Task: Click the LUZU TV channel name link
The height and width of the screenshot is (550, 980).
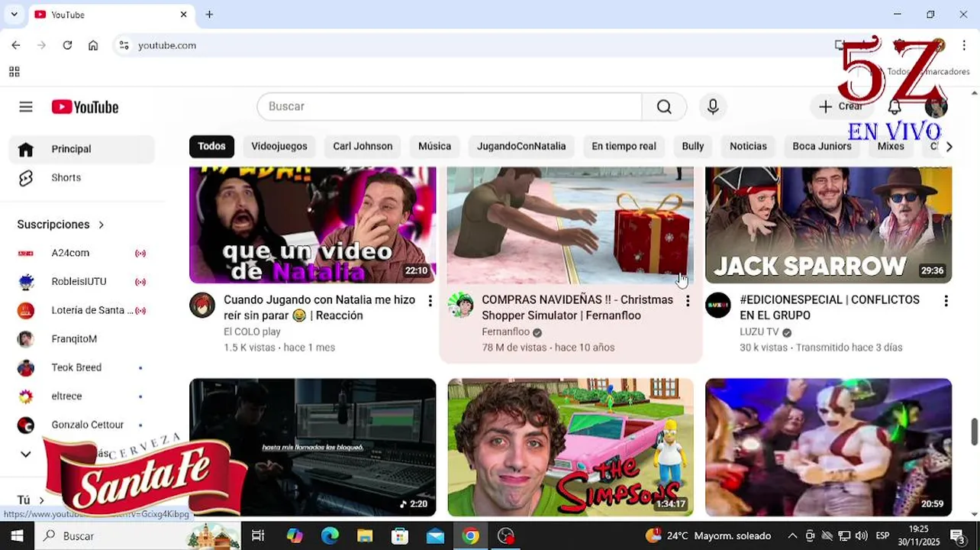Action: (x=759, y=332)
